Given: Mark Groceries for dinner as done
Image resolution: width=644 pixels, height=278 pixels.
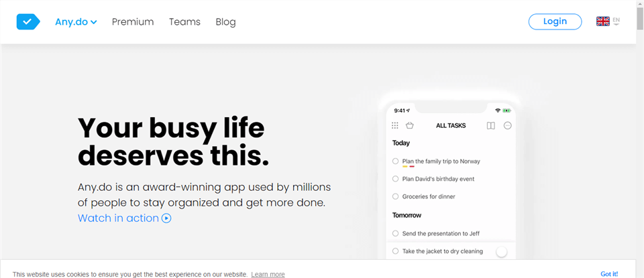Looking at the screenshot, I should tap(396, 196).
